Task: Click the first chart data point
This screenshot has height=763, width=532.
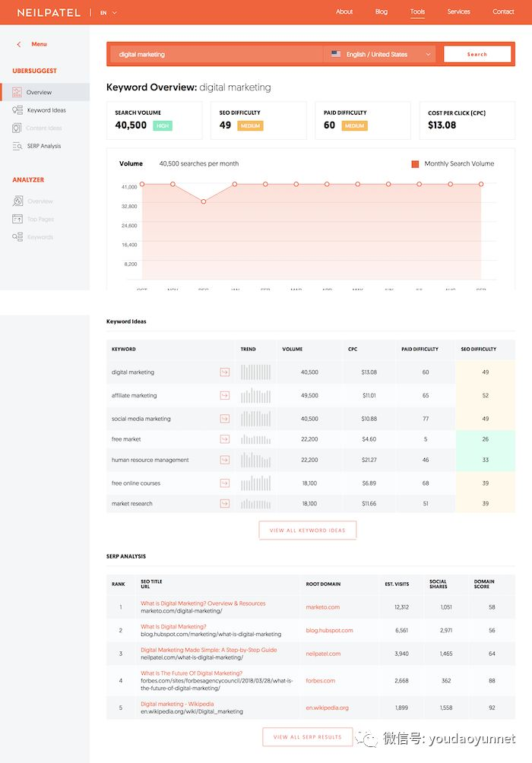Action: click(x=142, y=184)
